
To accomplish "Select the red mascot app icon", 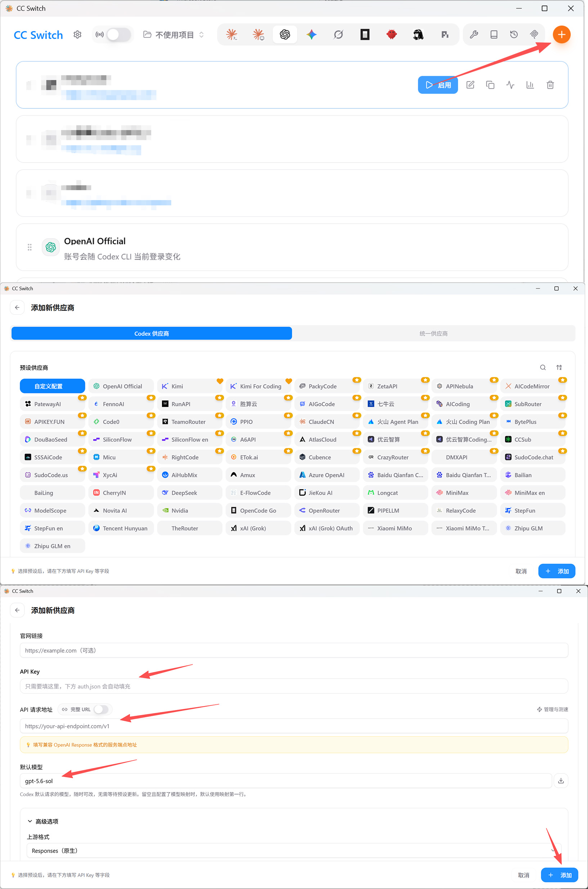I will (x=391, y=35).
